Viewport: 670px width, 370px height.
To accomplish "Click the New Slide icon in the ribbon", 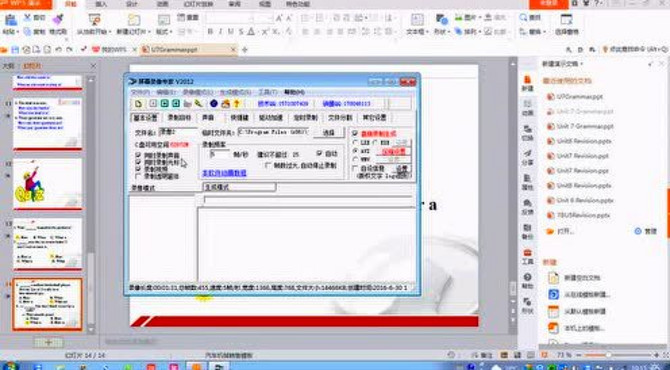I will (134, 19).
